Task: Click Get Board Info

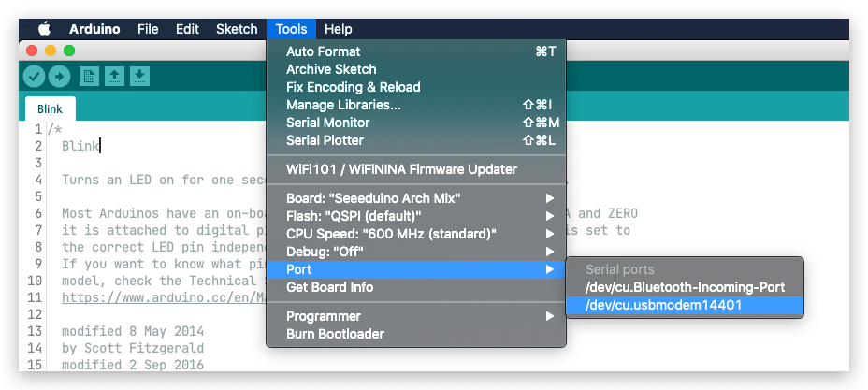Action: click(x=416, y=287)
